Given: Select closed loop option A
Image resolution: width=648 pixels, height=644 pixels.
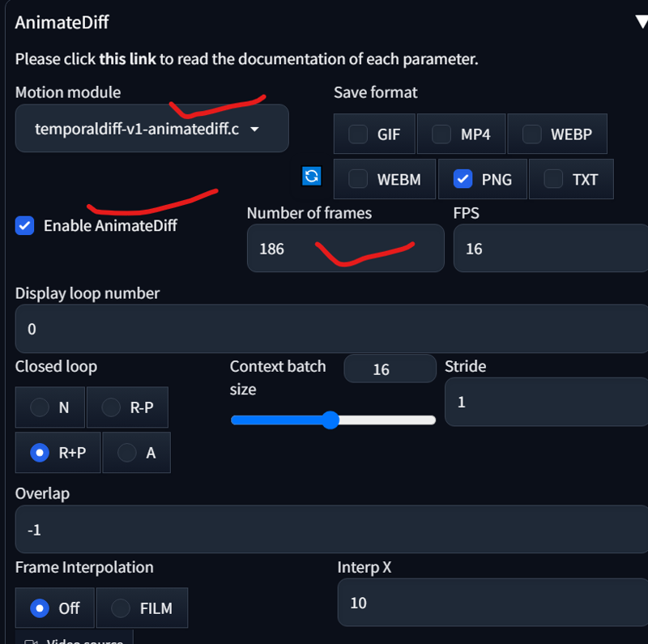Looking at the screenshot, I should (127, 452).
